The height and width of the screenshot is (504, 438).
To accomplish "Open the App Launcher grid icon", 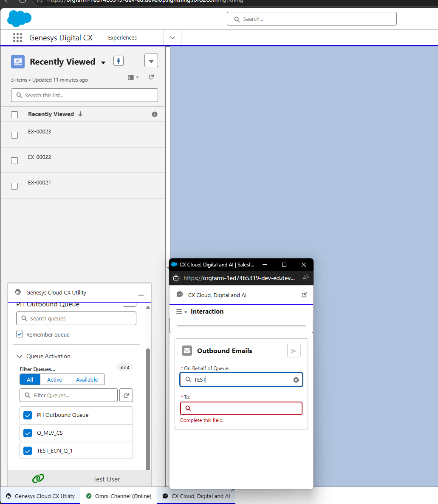I will [18, 37].
